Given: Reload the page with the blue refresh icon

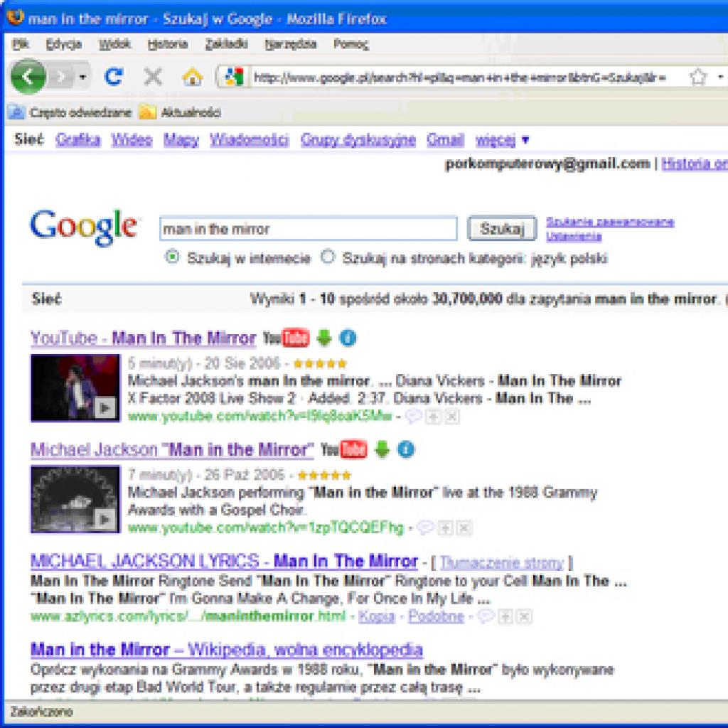Looking at the screenshot, I should [114, 77].
